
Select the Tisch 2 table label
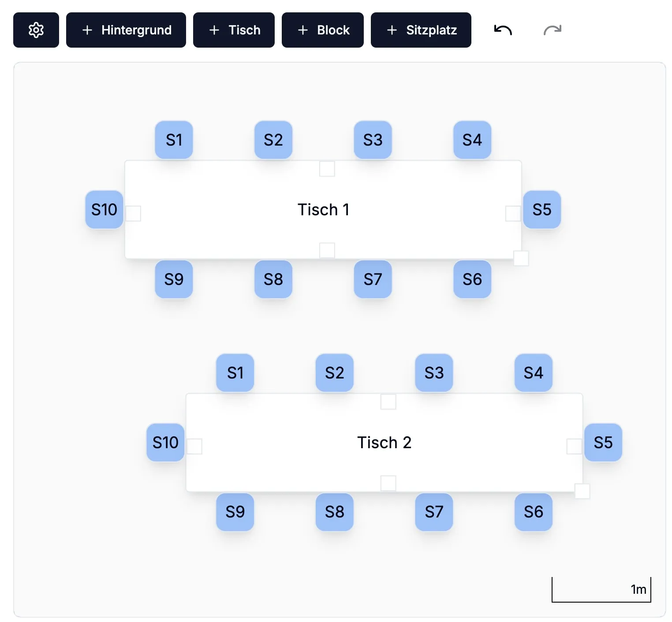384,442
